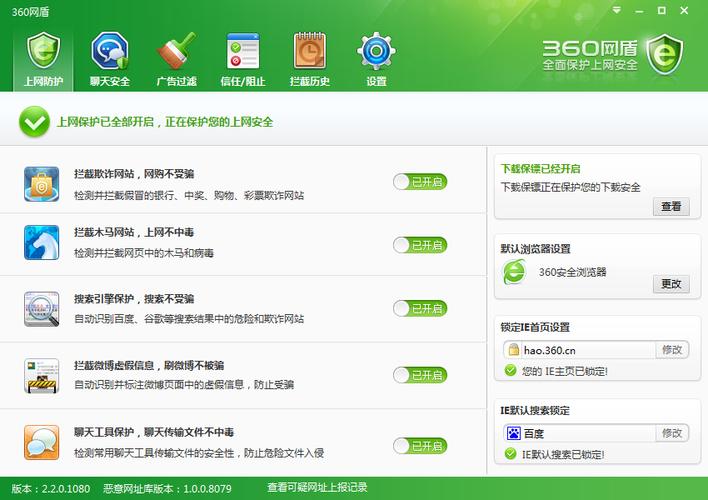Toggle 拦截欺诈网站 protection switch
This screenshot has width=708, height=500.
(x=420, y=182)
